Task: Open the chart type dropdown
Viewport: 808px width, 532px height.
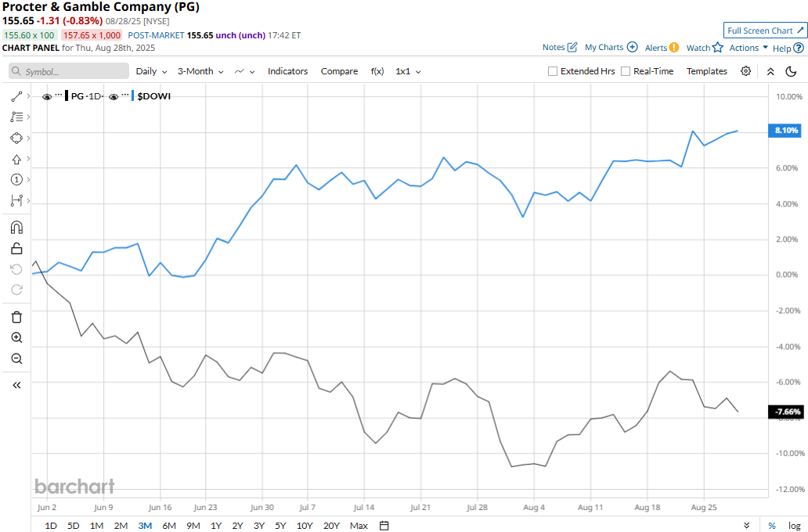Action: coord(245,71)
